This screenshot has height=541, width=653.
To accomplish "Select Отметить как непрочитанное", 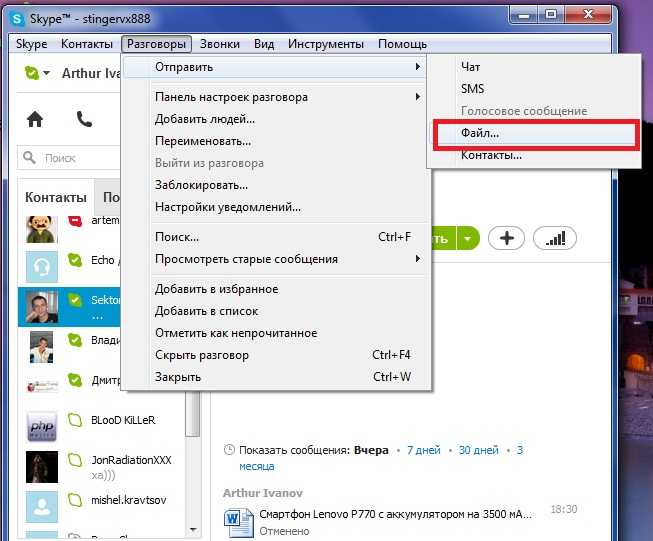I will (x=277, y=333).
